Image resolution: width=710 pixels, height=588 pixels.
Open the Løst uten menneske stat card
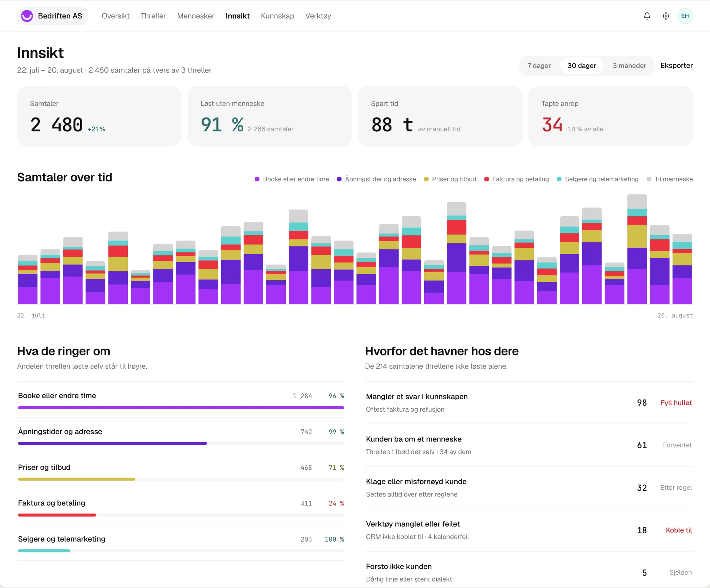270,116
